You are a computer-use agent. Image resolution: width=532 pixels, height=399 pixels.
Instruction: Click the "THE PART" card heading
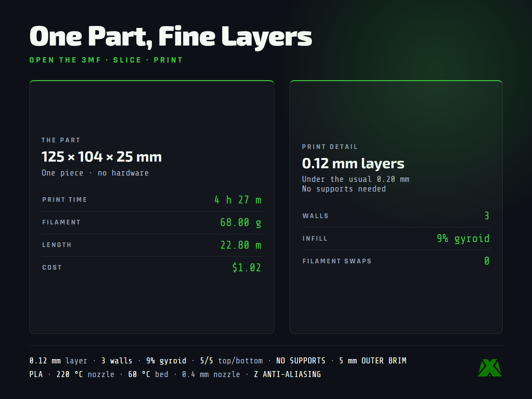[61, 140]
